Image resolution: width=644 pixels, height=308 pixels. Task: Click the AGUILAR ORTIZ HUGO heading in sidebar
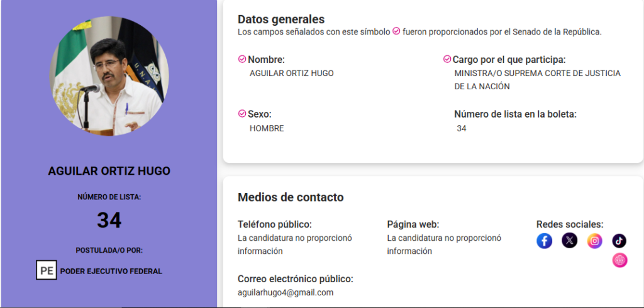[109, 171]
